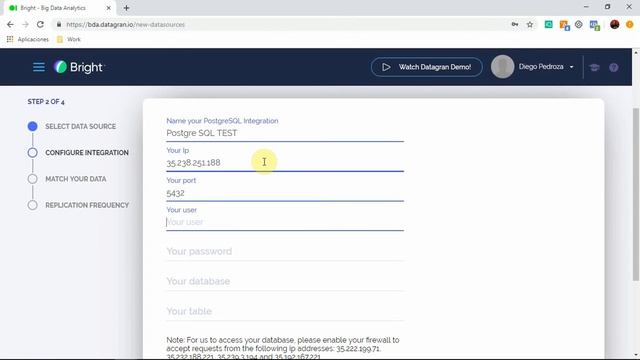The width and height of the screenshot is (640, 360).
Task: Click the padlock site info icon
Action: (x=59, y=24)
